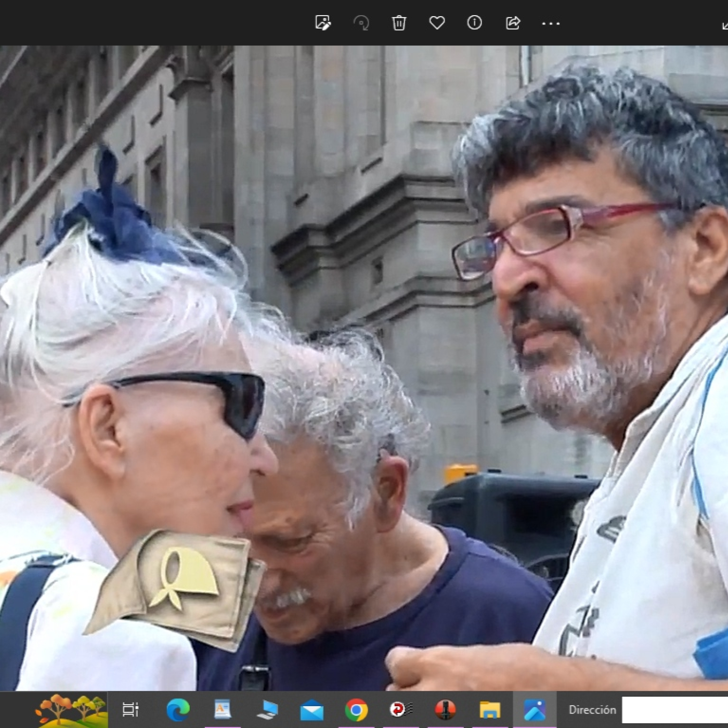This screenshot has height=728, width=728.
Task: Open the autumn trees widget in the taskbar
Action: pos(70,709)
